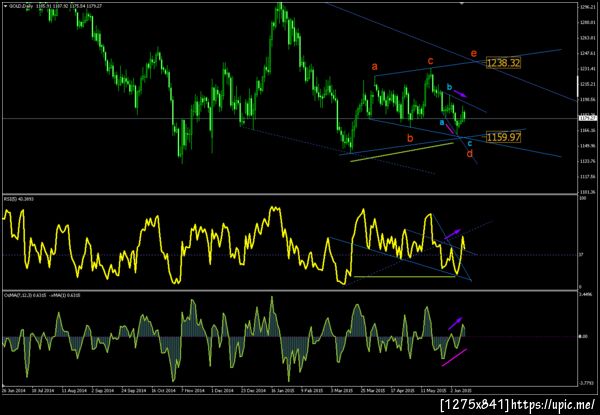Click the 23 Dec 2014 date label

[x=253, y=391]
